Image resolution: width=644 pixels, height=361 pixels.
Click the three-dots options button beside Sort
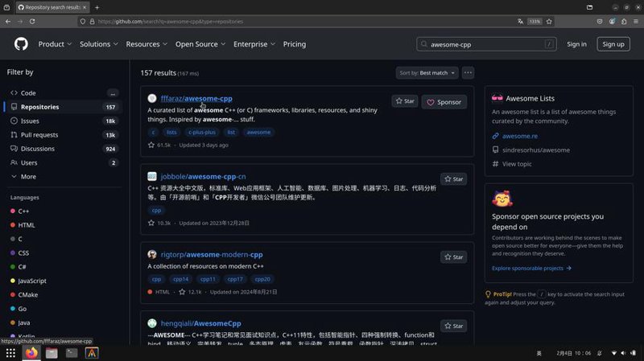468,72
